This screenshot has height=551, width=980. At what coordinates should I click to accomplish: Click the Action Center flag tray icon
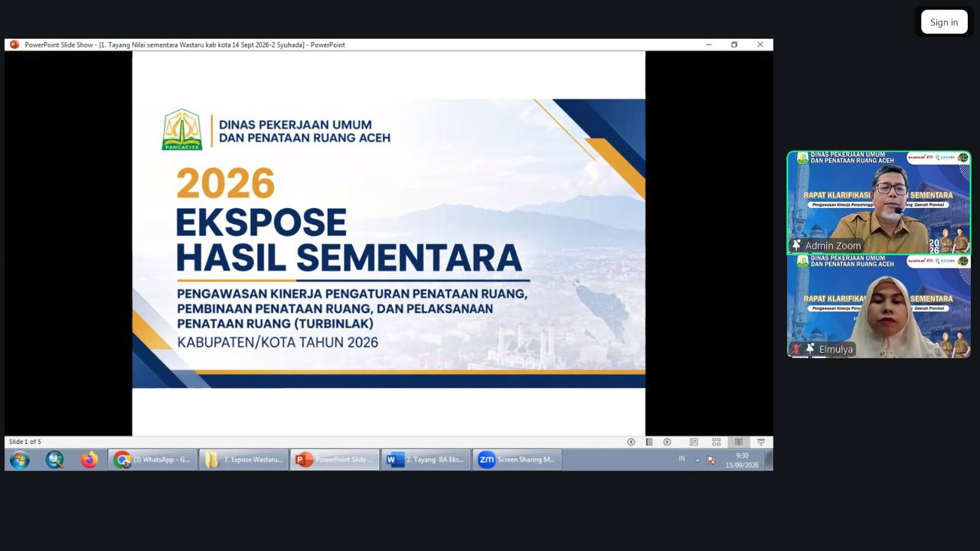pos(711,460)
